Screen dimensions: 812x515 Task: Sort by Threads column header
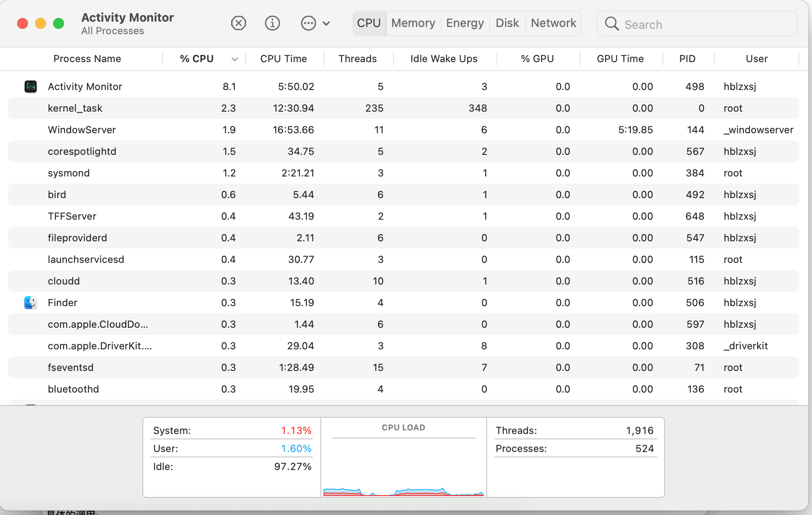[358, 59]
